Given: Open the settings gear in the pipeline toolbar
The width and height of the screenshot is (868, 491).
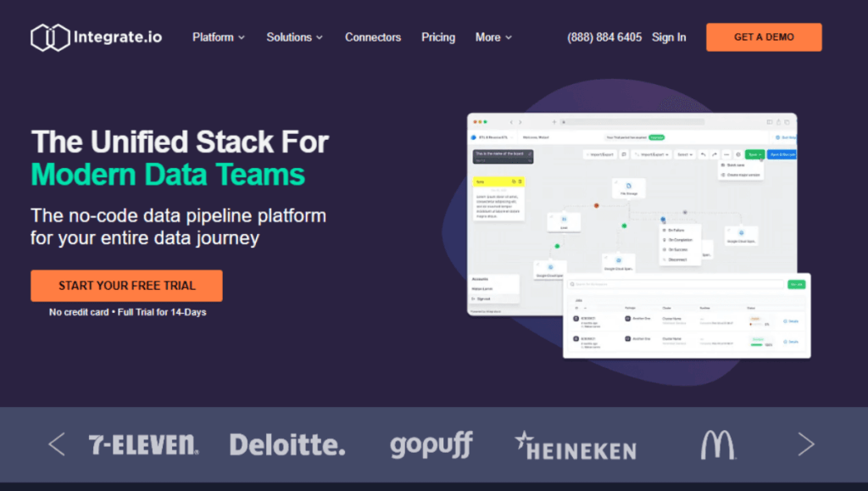Looking at the screenshot, I should [737, 154].
